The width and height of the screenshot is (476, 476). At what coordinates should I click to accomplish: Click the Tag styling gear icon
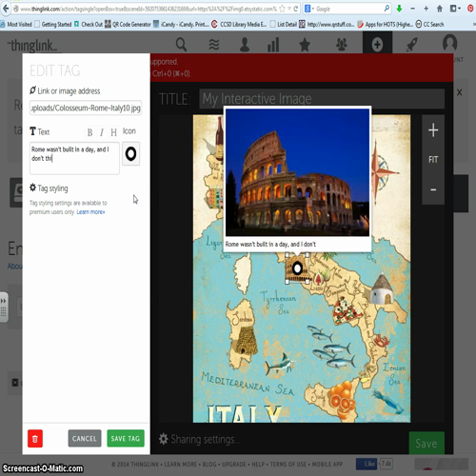coord(32,188)
